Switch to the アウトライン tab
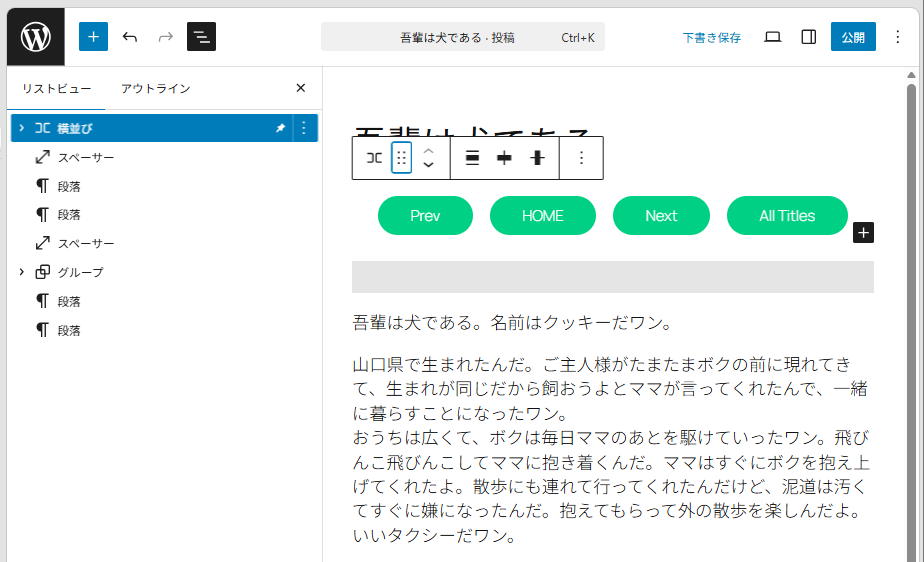Image resolution: width=924 pixels, height=562 pixels. (155, 88)
